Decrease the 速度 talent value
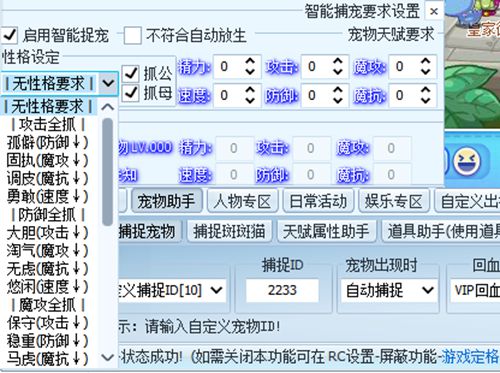500x373 pixels. tap(250, 100)
